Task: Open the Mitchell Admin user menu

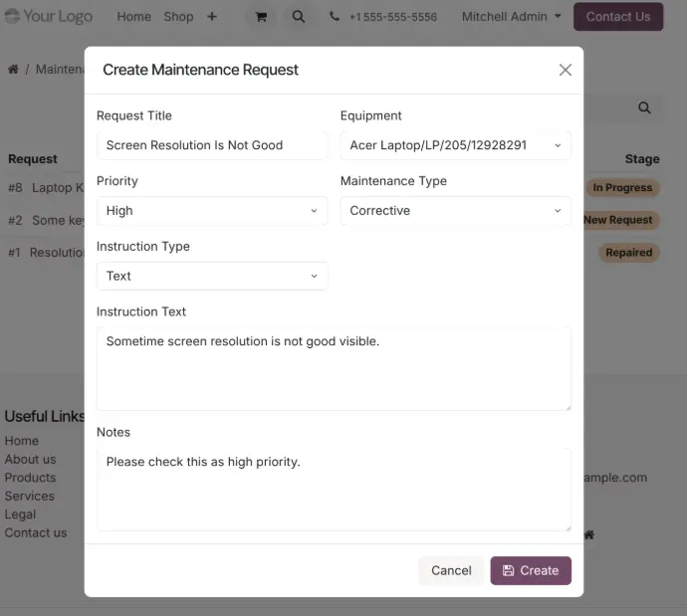Action: [512, 17]
